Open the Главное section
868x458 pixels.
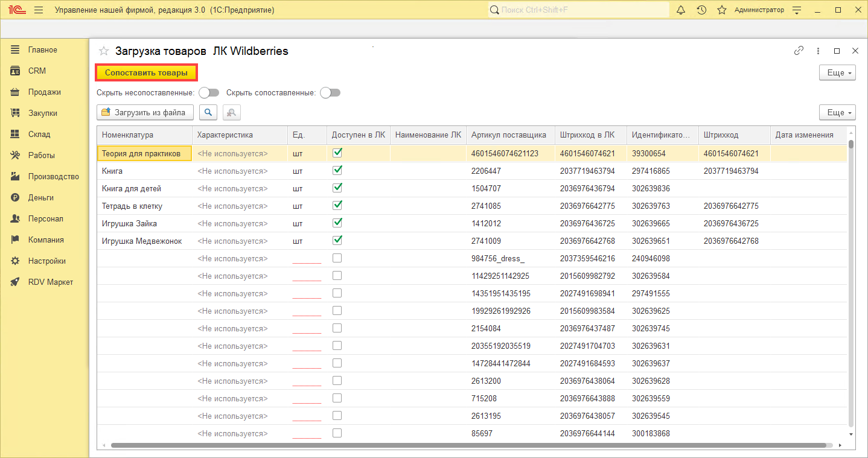[x=43, y=49]
